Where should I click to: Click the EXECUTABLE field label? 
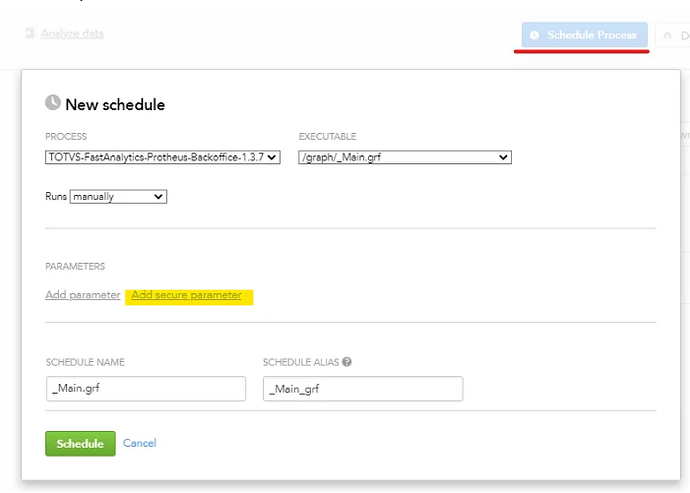pos(327,137)
